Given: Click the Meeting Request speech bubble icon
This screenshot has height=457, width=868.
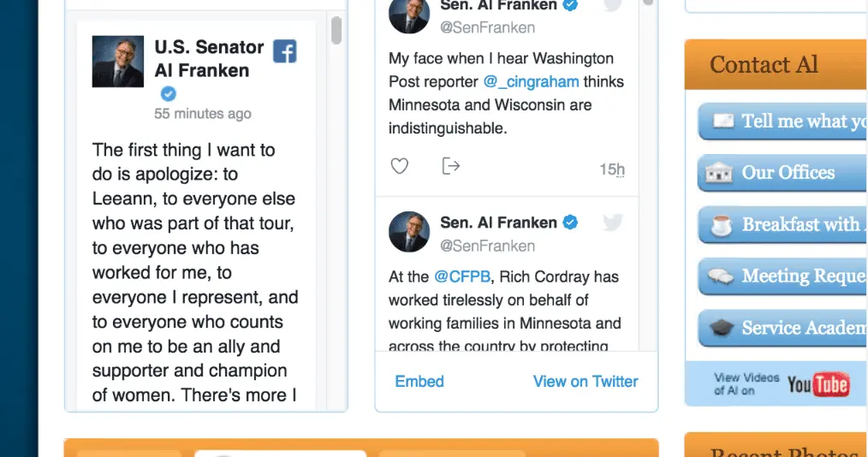Looking at the screenshot, I should (721, 277).
